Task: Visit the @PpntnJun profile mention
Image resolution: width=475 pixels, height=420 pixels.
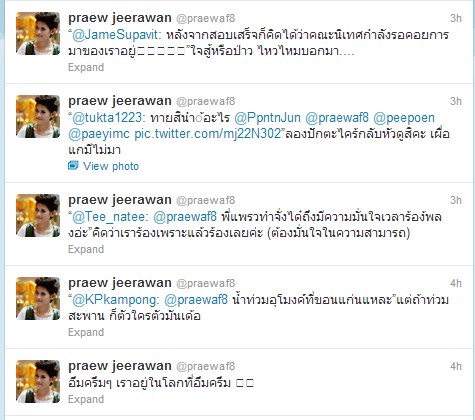Action: (x=267, y=118)
